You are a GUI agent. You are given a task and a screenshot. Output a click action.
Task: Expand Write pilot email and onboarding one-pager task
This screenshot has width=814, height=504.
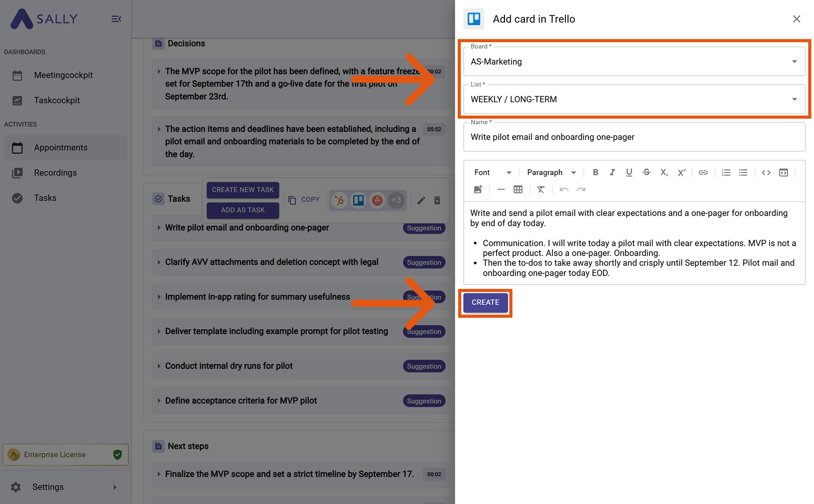click(159, 228)
